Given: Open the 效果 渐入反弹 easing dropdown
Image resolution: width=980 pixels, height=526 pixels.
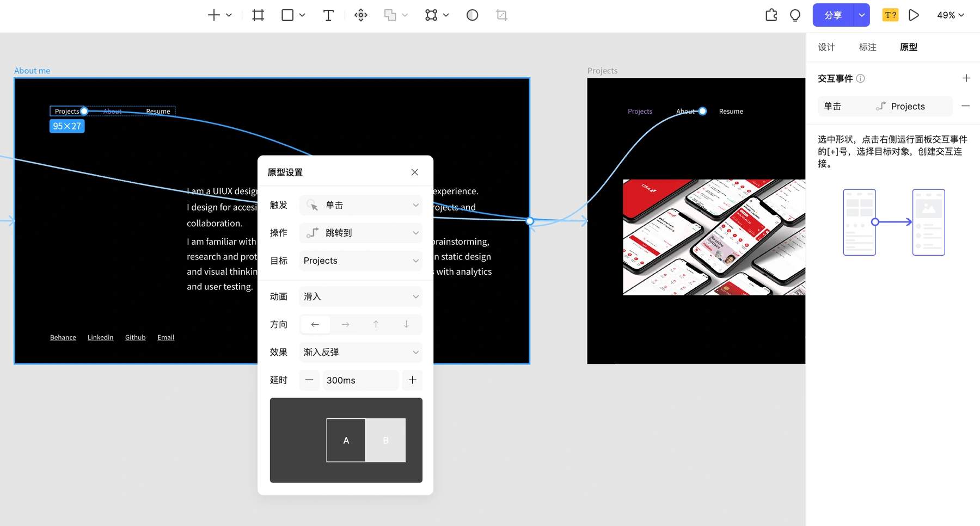Looking at the screenshot, I should tap(361, 352).
